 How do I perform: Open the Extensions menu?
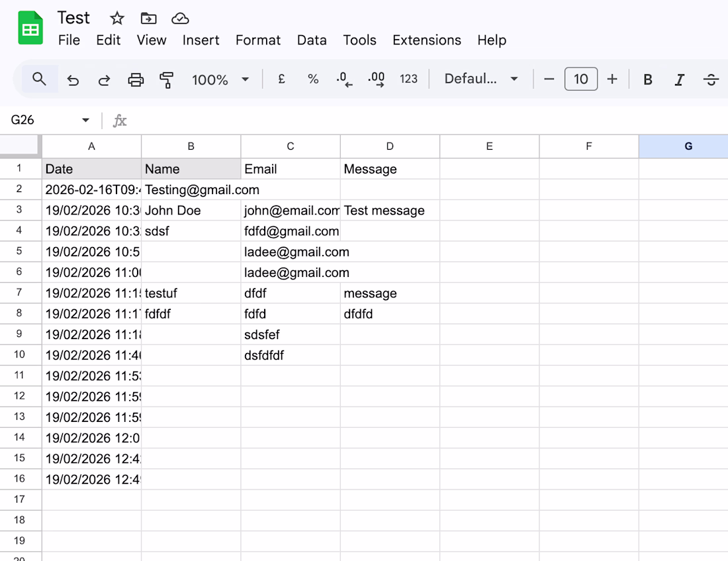point(427,40)
